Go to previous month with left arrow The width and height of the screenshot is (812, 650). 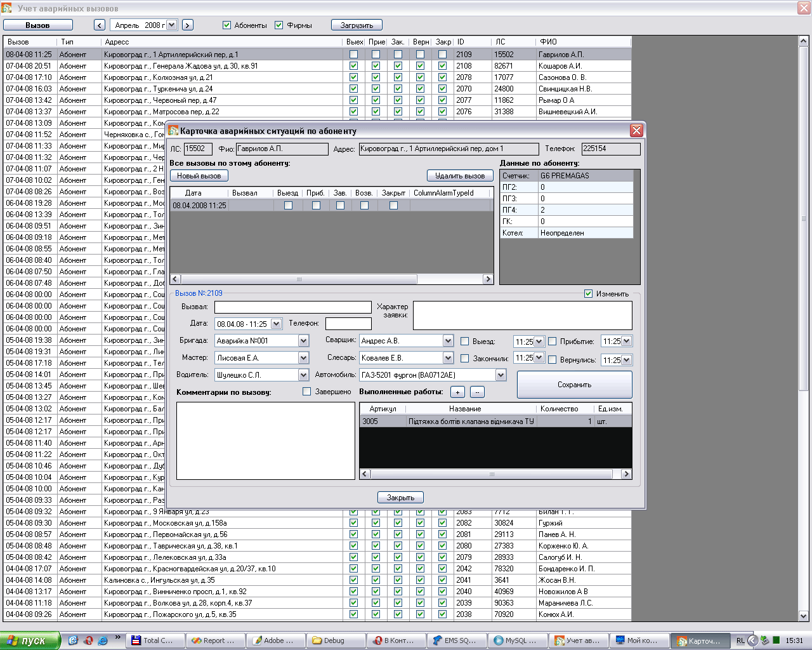pos(99,25)
